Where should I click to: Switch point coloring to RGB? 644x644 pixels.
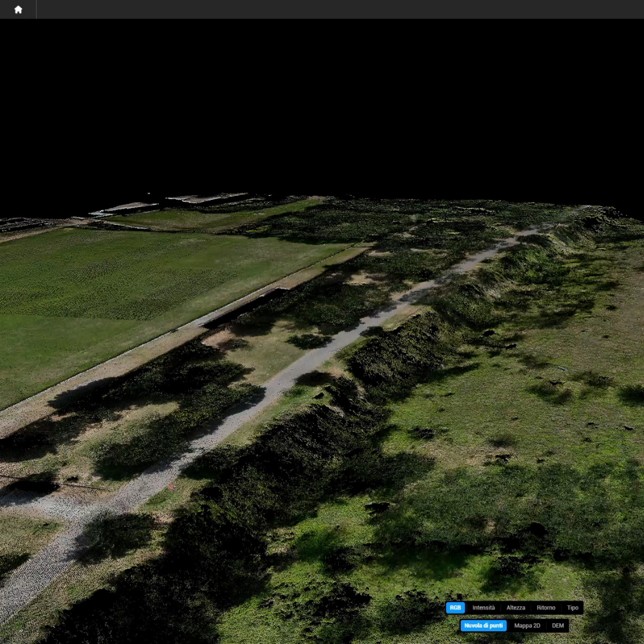point(456,608)
